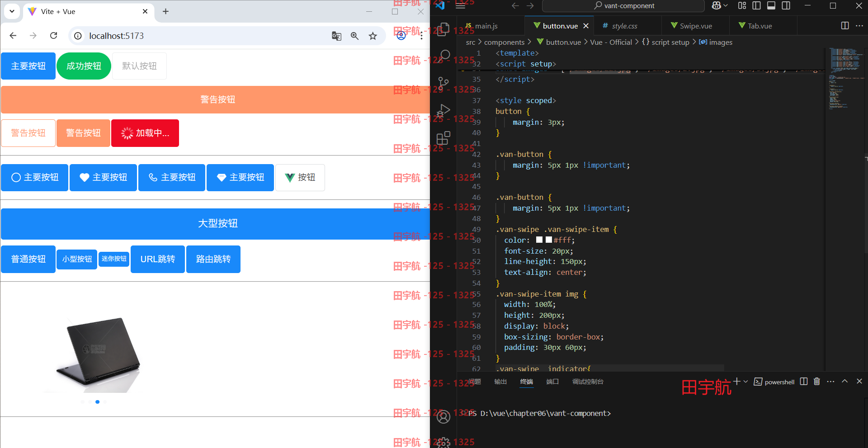Expand 'components' breadcrumb segment

pos(504,42)
